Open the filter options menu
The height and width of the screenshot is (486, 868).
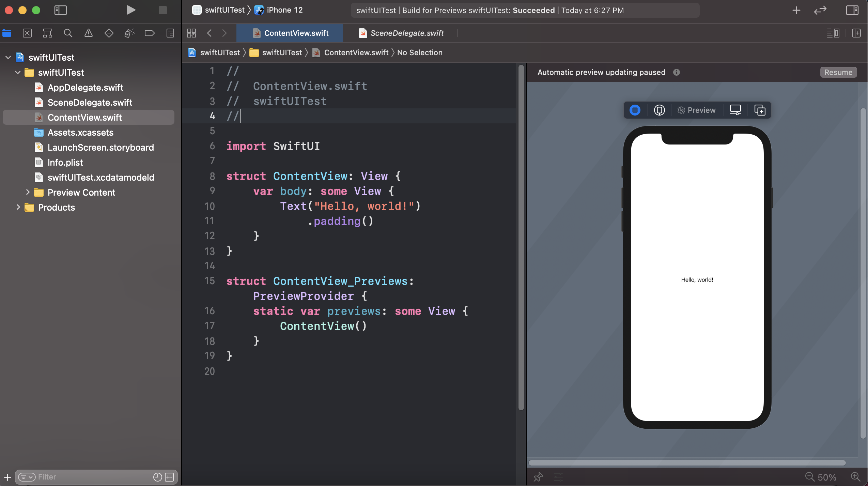(27, 477)
